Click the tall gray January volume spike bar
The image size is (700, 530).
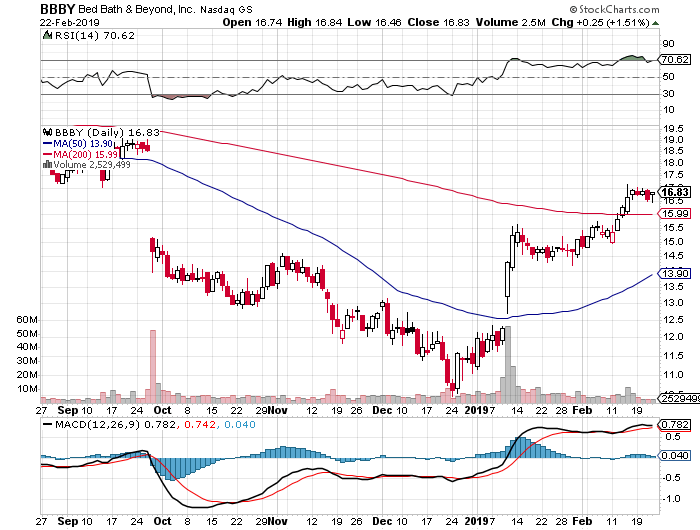(x=508, y=364)
